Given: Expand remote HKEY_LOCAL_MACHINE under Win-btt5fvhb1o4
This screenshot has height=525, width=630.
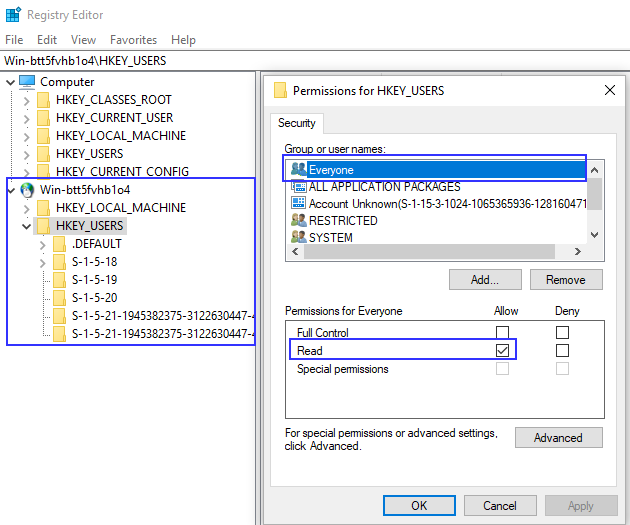Looking at the screenshot, I should [27, 208].
